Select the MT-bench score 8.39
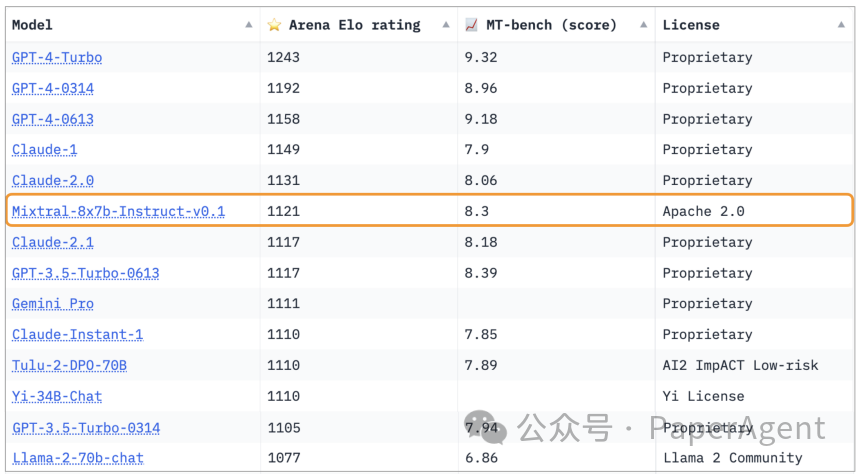Screen dimensions: 862x474 481,273
